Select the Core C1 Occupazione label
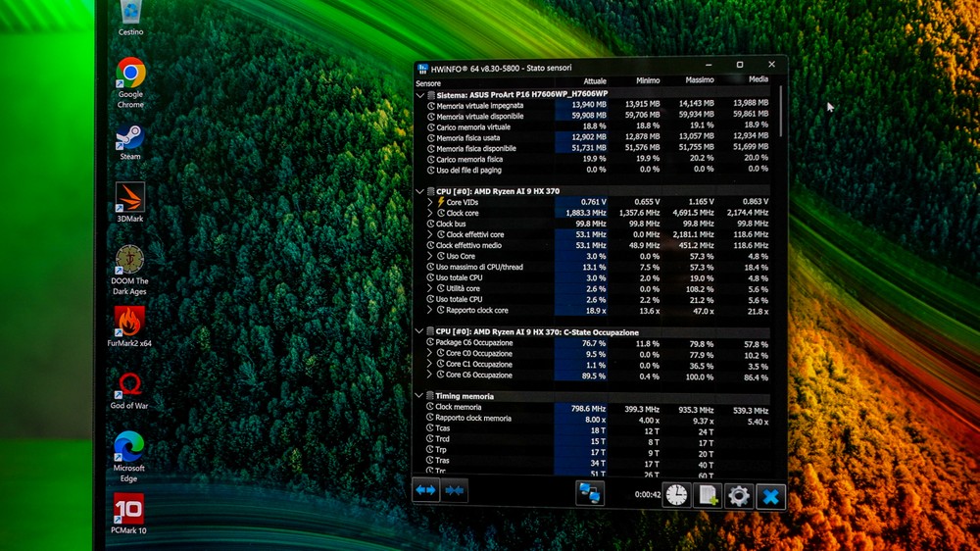Image resolution: width=980 pixels, height=551 pixels. pos(479,364)
